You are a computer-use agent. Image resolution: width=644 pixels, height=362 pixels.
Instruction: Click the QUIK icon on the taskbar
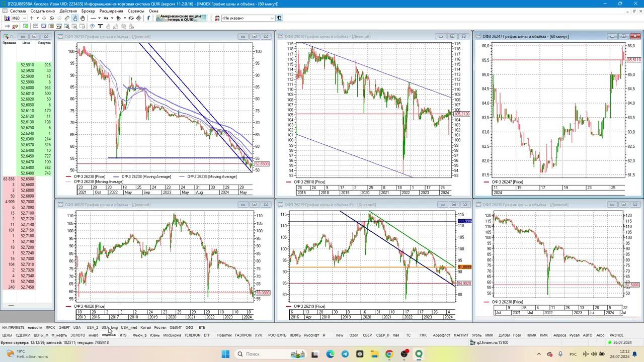(419, 354)
